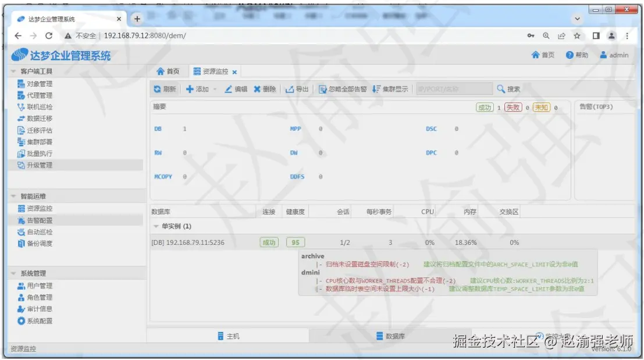
Task: Collapse the 智能运维 section
Action: (x=13, y=196)
